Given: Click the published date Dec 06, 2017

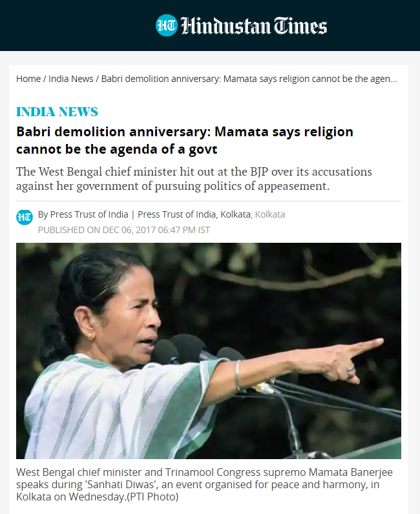Looking at the screenshot, I should [x=124, y=230].
